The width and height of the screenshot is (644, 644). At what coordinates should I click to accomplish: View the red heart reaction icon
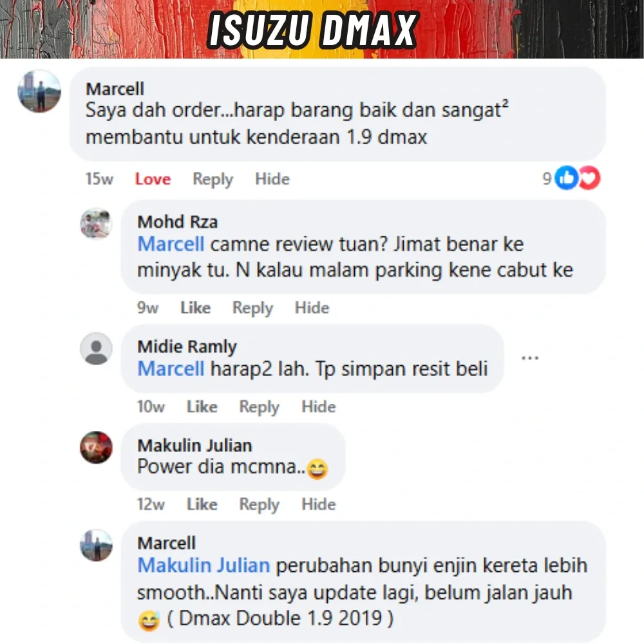click(590, 178)
